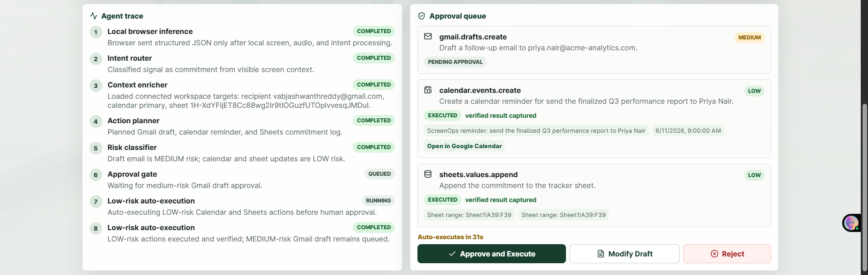Reject the pending approval
This screenshot has height=275, width=868.
[727, 254]
